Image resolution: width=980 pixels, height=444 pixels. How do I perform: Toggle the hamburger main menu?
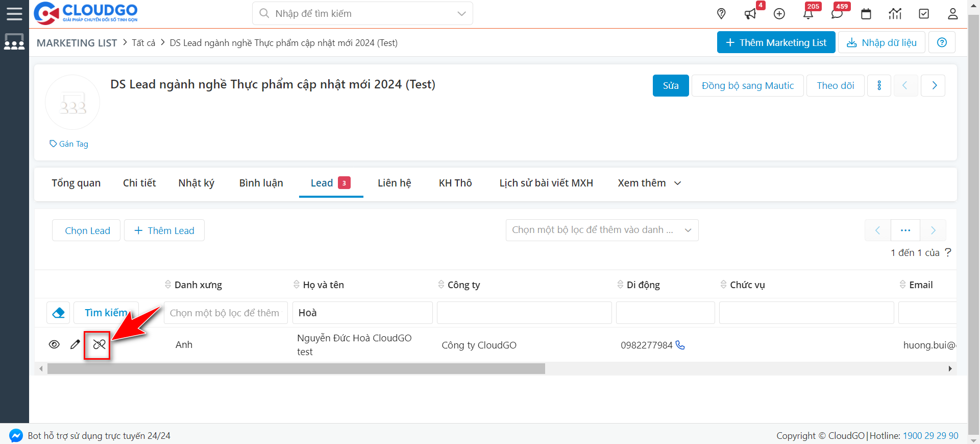click(x=14, y=14)
